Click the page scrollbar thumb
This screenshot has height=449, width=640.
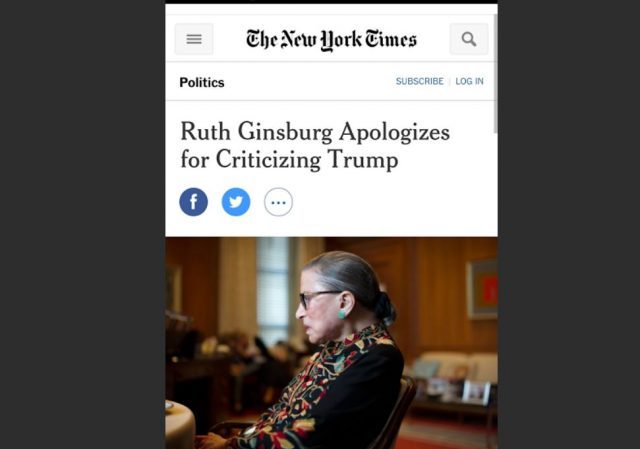(496, 73)
